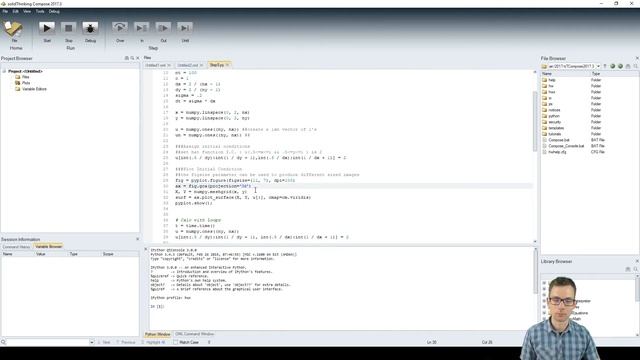
Task: Go up one folder in File Browser
Action: tap(605, 66)
